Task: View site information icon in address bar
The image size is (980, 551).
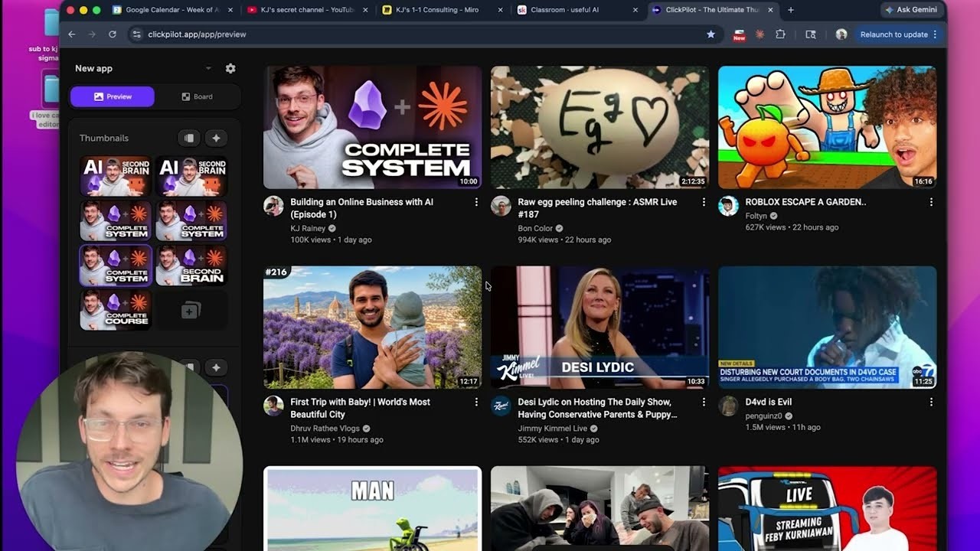Action: [x=136, y=34]
